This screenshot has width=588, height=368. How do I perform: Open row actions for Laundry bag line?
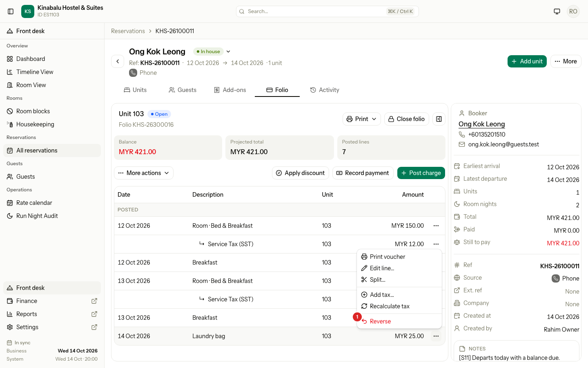pyautogui.click(x=436, y=336)
